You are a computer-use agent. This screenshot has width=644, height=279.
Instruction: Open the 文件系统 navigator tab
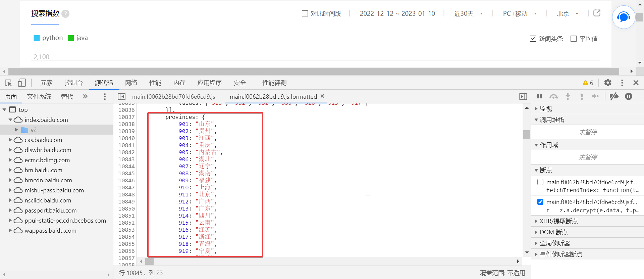[39, 97]
